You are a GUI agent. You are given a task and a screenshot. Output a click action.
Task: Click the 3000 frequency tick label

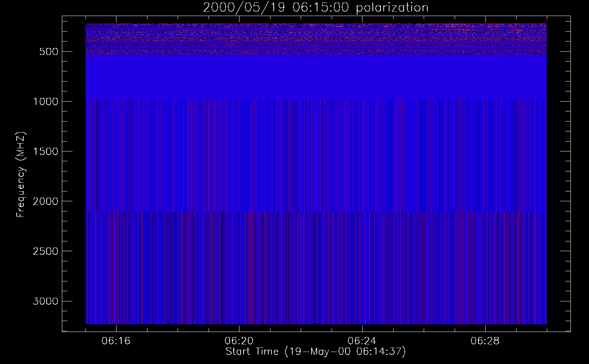coord(46,301)
